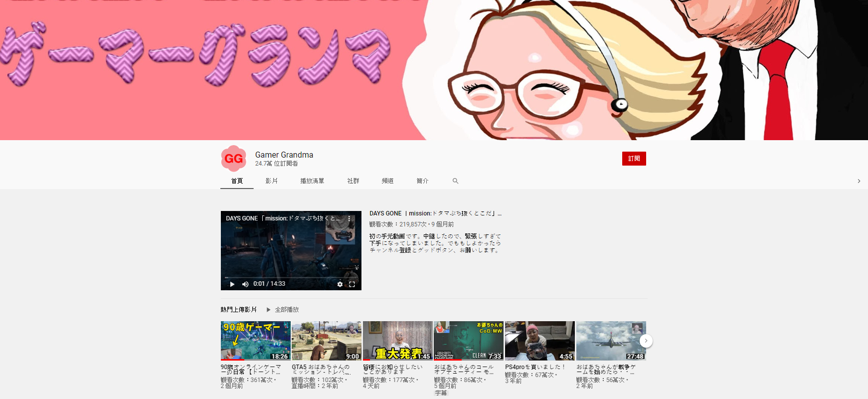Switch to the 影片 tab

[x=272, y=181]
